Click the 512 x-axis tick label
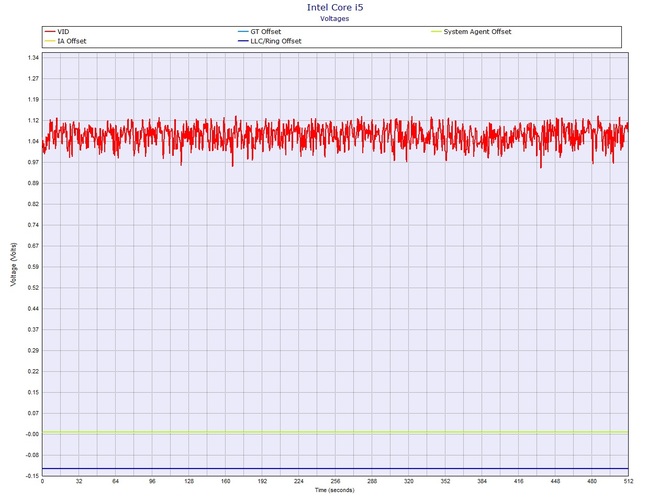This screenshot has height=502, width=670. click(x=628, y=481)
